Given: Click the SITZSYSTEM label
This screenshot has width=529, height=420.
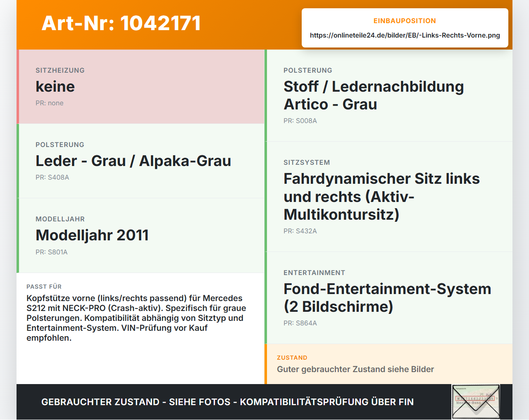Looking at the screenshot, I should point(307,162).
